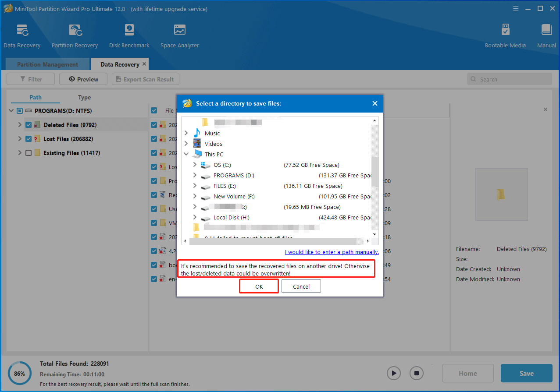Close the Data Recovery tab
This screenshot has width=560, height=392.
(143, 64)
